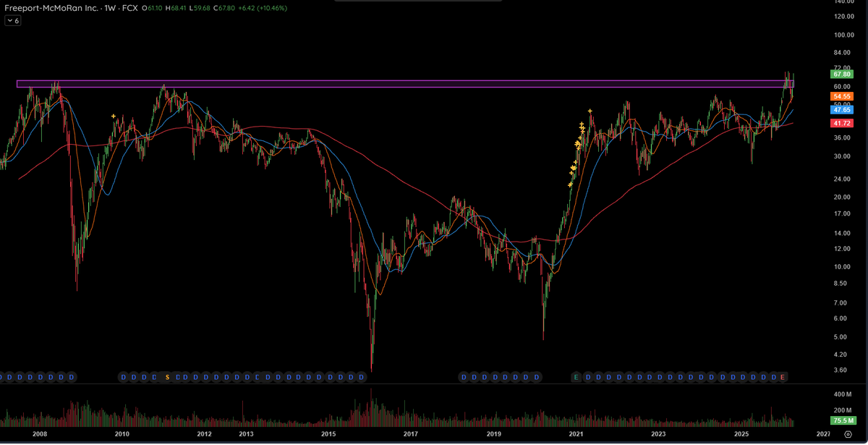Viewport: 868px width, 445px height.
Task: Click the yellow plus marker near 2010
Action: [x=114, y=116]
